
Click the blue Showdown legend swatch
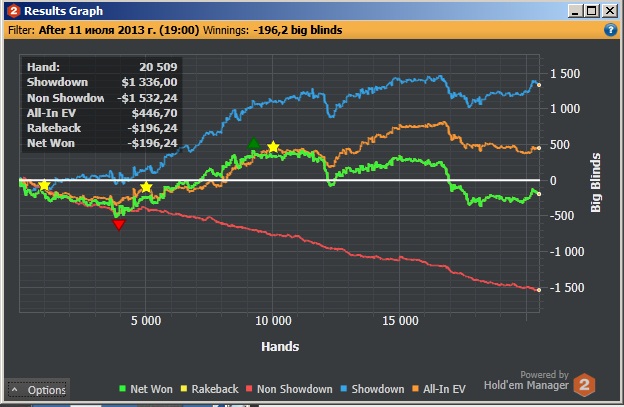(x=344, y=388)
